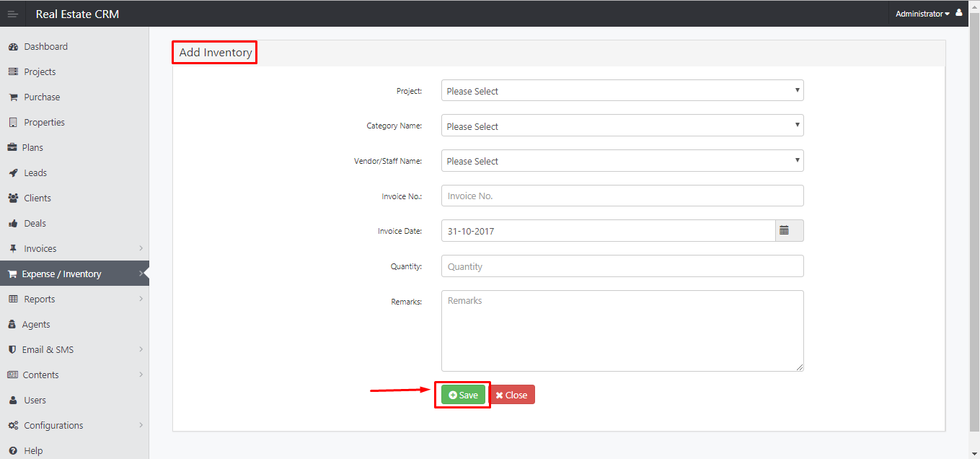The height and width of the screenshot is (459, 980).
Task: Focus the Quantity input field
Action: [x=622, y=266]
